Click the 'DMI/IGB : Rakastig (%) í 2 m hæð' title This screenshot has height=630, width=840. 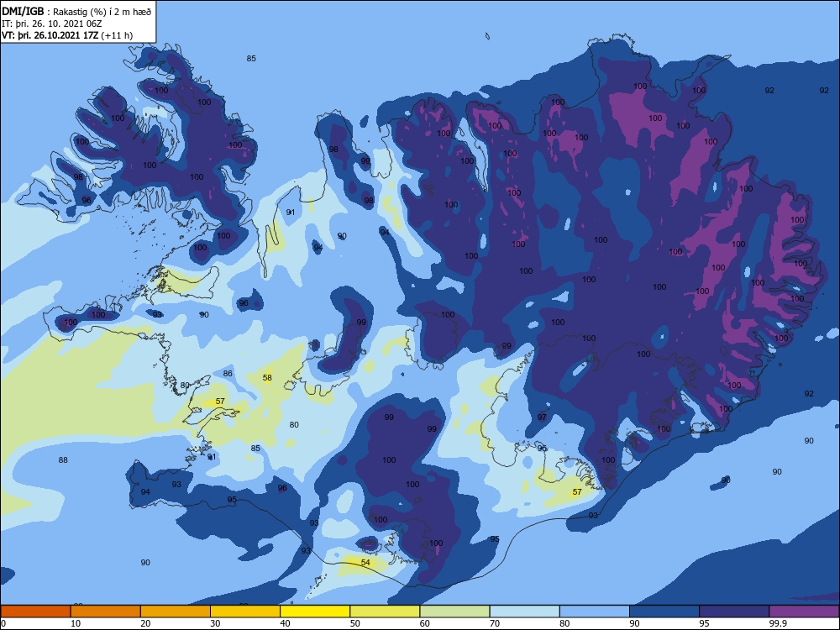click(76, 12)
